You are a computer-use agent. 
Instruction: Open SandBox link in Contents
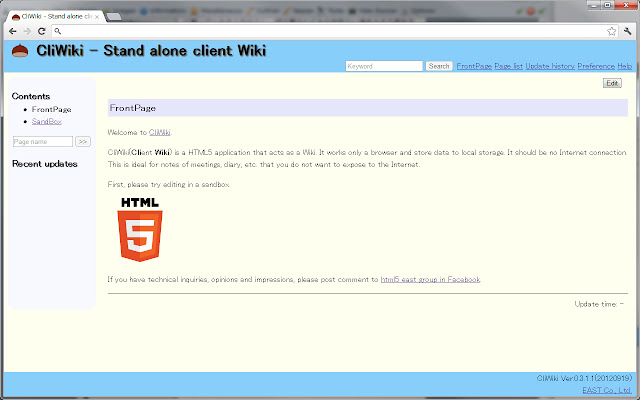coord(47,122)
